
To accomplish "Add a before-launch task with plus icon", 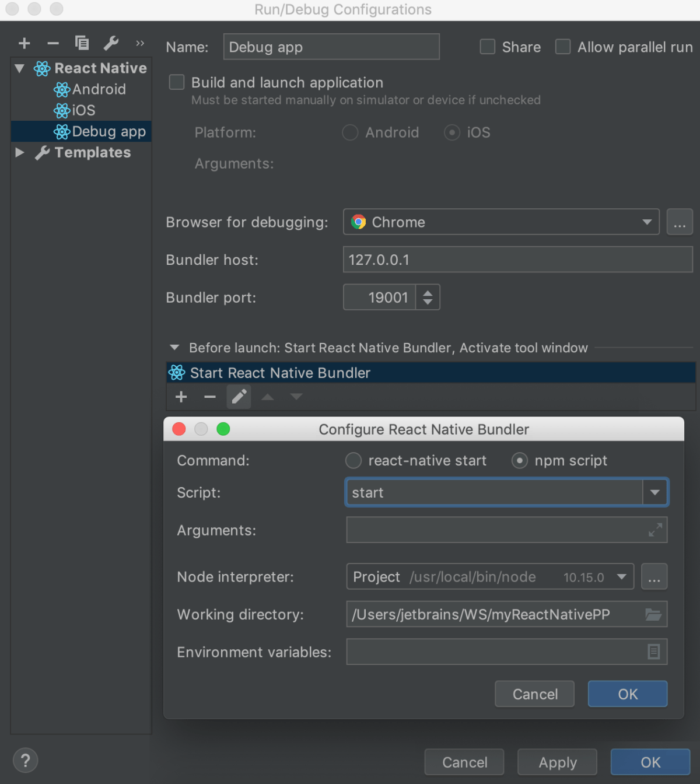I will (181, 397).
